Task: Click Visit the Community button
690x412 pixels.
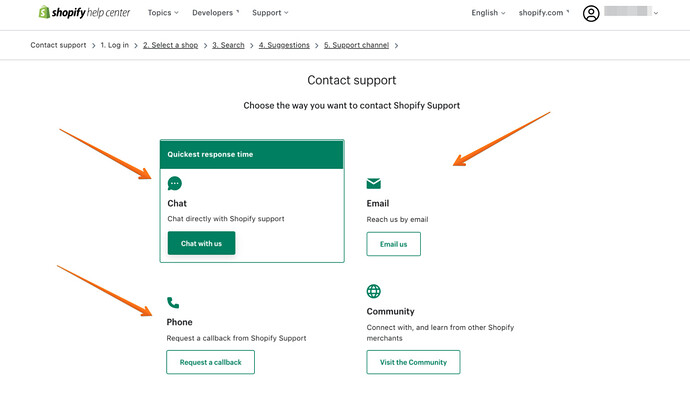Action: click(x=413, y=362)
